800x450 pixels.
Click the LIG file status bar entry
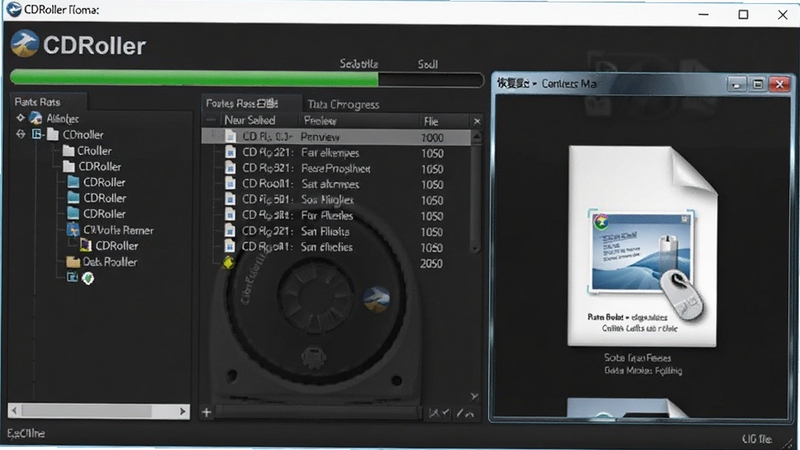(757, 439)
